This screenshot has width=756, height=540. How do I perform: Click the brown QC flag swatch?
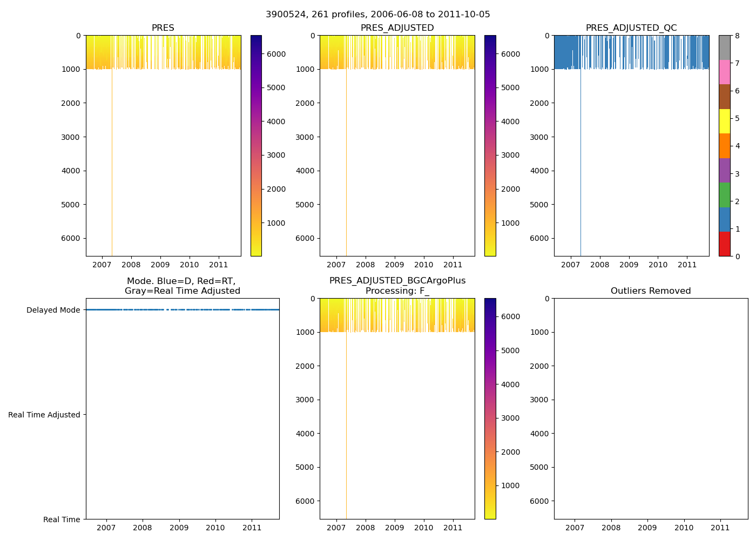[x=724, y=97]
